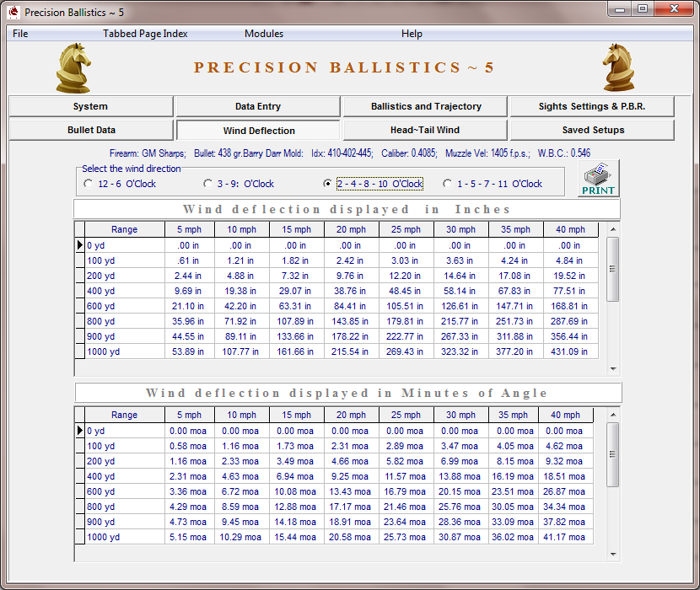
Task: Switch to the System tab
Action: point(91,106)
